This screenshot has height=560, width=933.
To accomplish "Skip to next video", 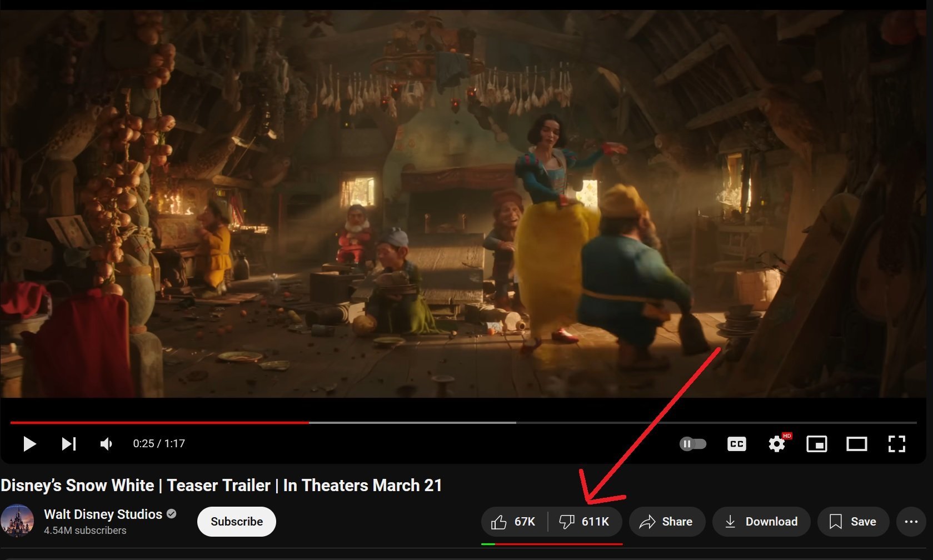I will coord(69,444).
